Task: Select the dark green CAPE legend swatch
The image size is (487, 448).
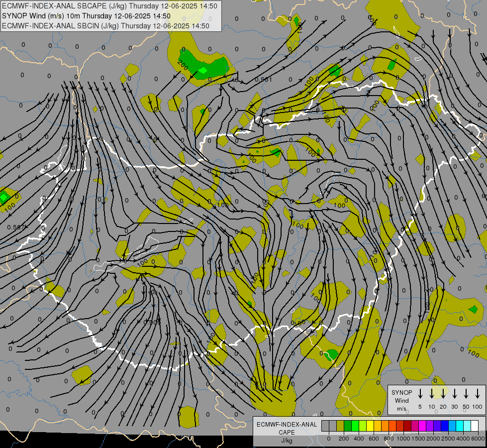Action: tap(348, 426)
